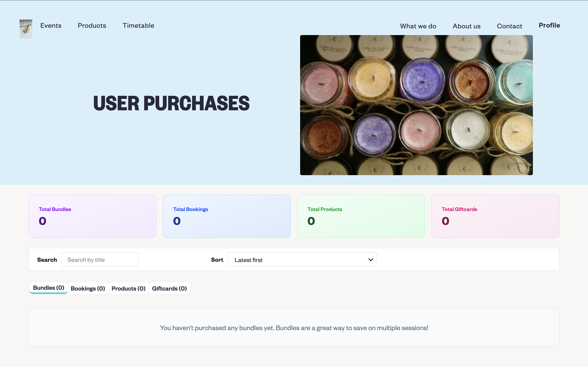Select the Total Bundles stat card
This screenshot has height=367, width=588.
92,216
